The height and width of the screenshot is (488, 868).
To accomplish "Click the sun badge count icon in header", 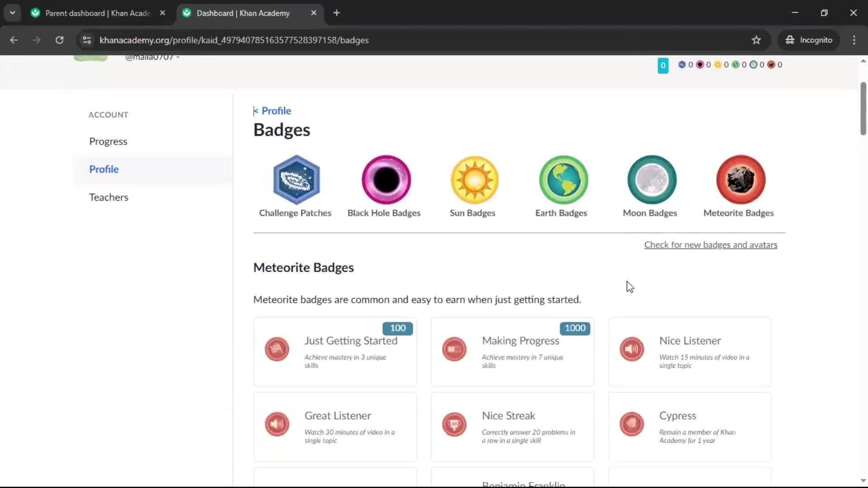I will point(717,65).
